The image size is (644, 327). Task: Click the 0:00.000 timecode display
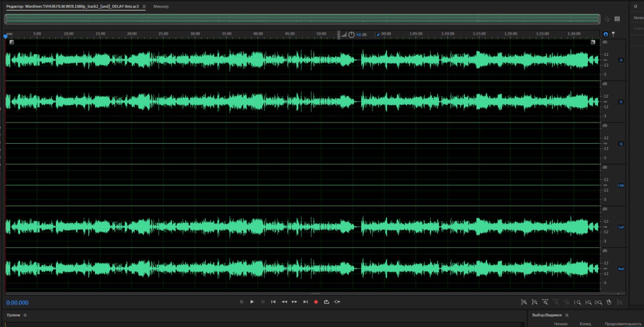[18, 303]
